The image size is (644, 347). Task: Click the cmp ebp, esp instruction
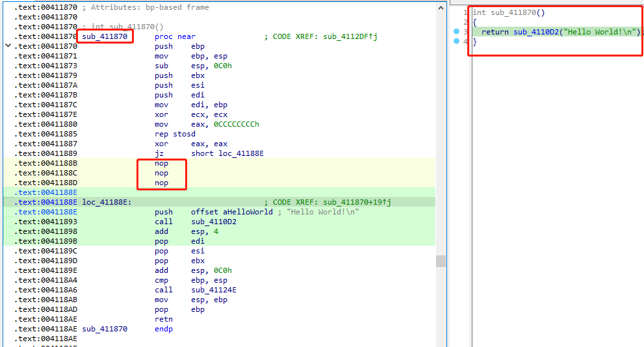click(191, 280)
